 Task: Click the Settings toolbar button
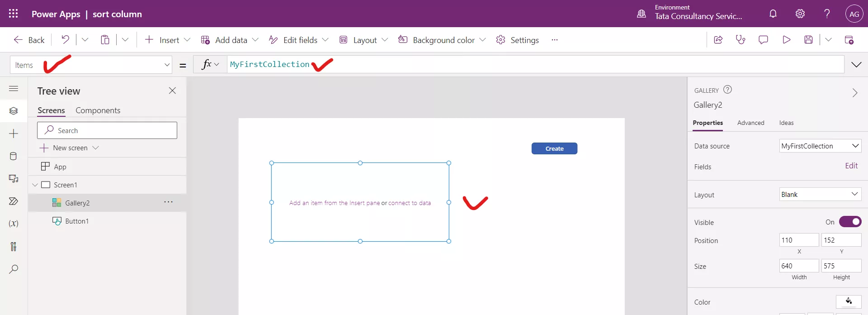[517, 40]
